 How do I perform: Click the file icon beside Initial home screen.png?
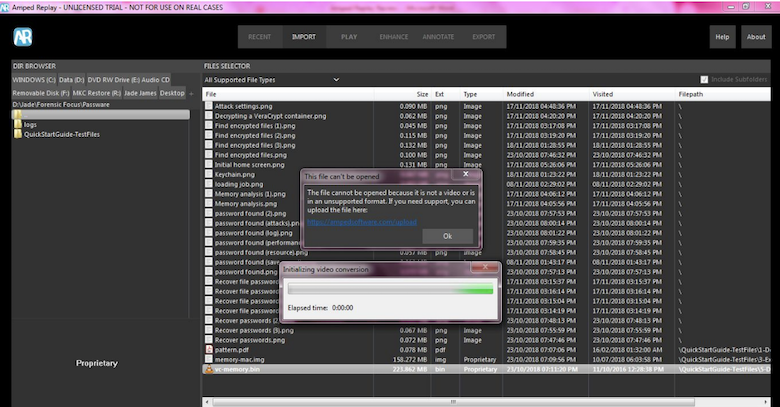point(209,165)
